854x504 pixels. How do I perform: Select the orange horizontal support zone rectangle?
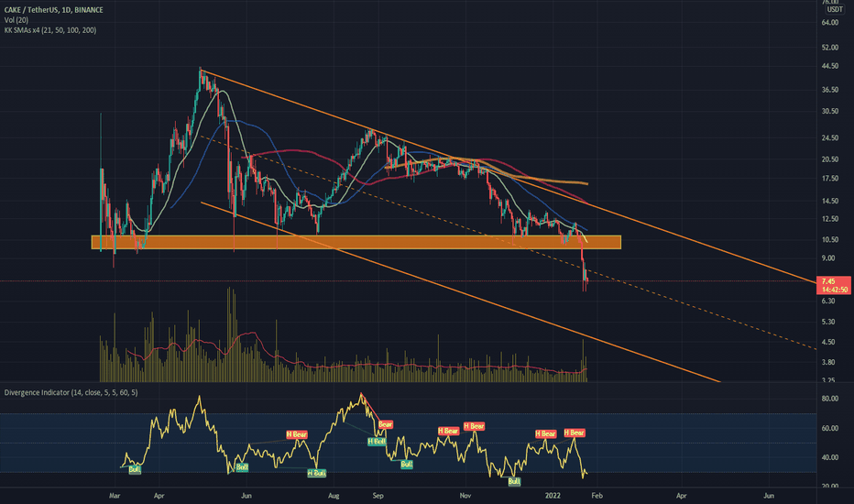click(356, 242)
